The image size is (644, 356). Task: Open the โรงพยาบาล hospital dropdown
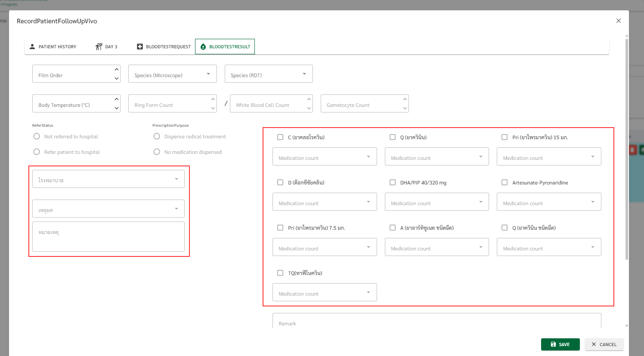[108, 179]
